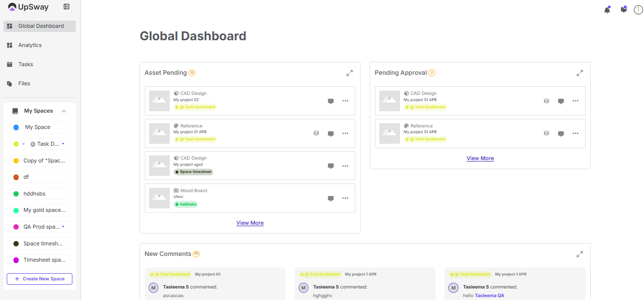Go to Analytics in the sidebar
This screenshot has height=300, width=644.
[30, 45]
